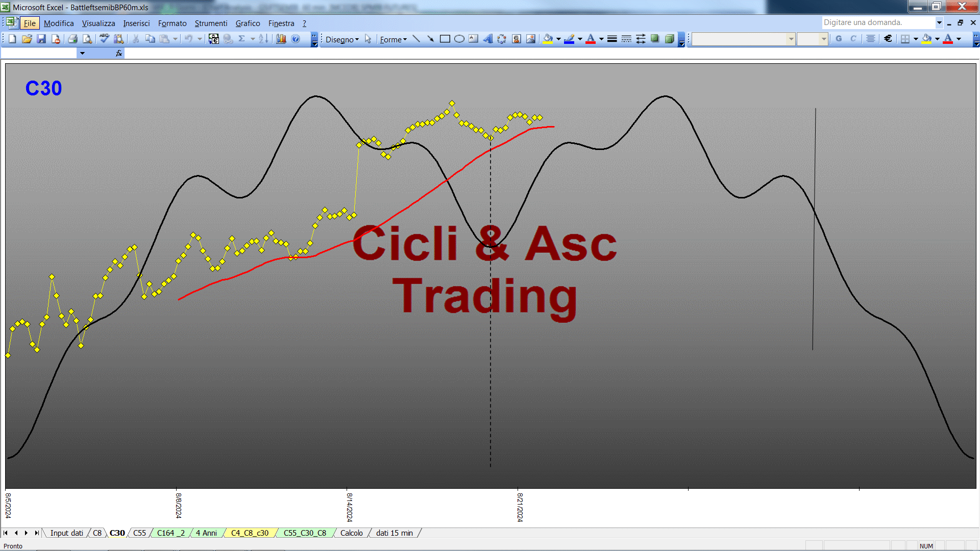Click the Copy icon
The width and height of the screenshot is (980, 551).
(150, 39)
